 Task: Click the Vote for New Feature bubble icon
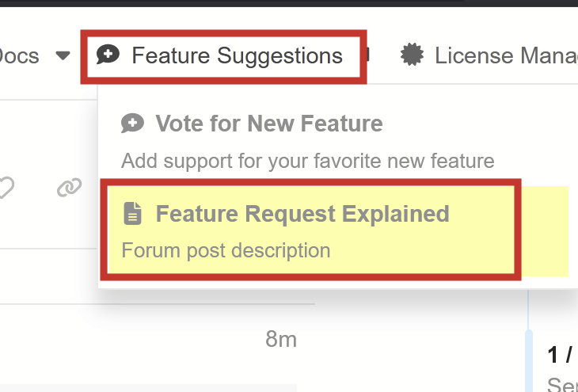132,124
